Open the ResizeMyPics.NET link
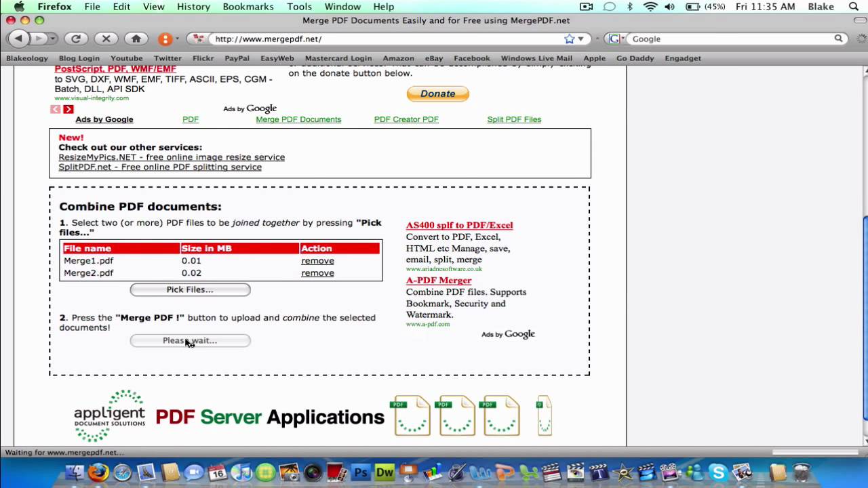This screenshot has height=488, width=868. [x=172, y=157]
